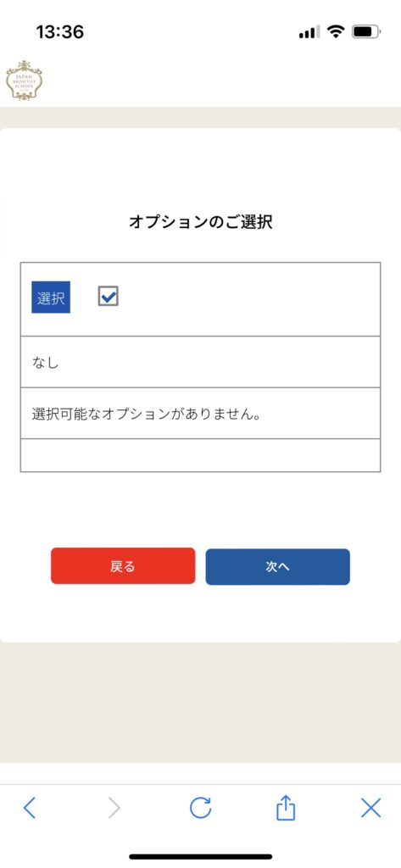The image size is (401, 868).
Task: Tap the Wi-Fi status icon
Action: [x=336, y=32]
